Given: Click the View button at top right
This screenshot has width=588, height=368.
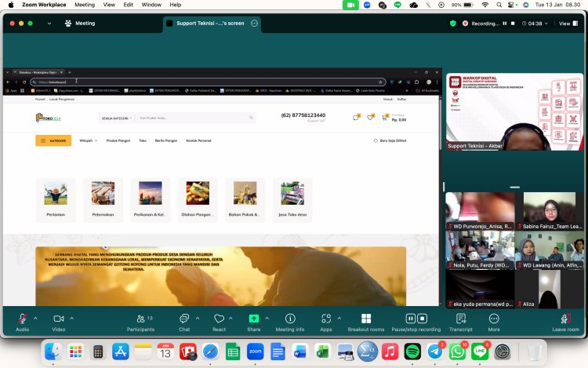Looking at the screenshot, I should pyautogui.click(x=565, y=24).
